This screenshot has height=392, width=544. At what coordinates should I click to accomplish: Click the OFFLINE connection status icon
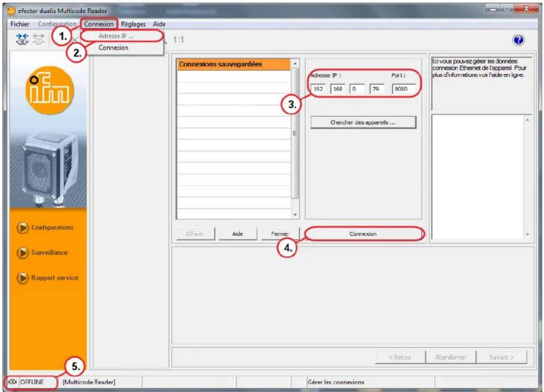point(13,381)
